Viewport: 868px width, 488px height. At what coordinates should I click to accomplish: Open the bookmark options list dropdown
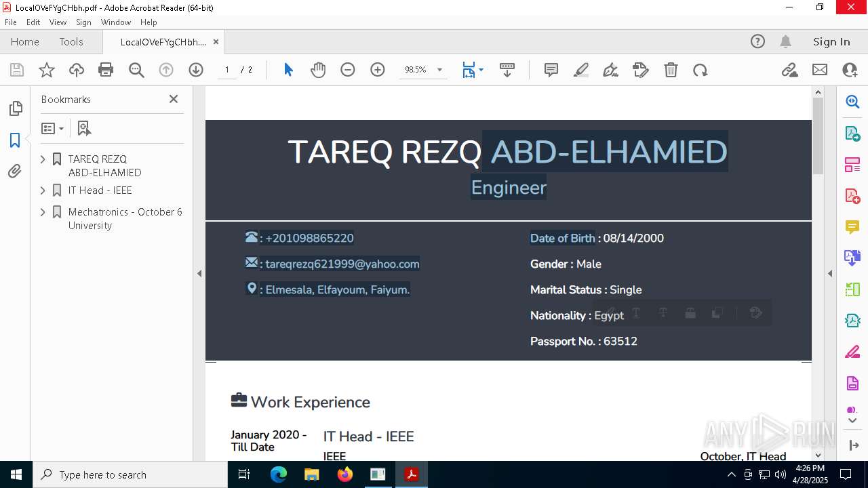[x=52, y=128]
